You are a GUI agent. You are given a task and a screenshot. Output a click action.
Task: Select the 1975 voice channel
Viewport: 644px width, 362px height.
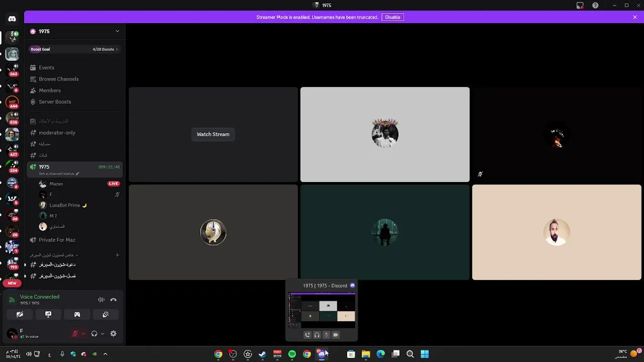pyautogui.click(x=75, y=166)
